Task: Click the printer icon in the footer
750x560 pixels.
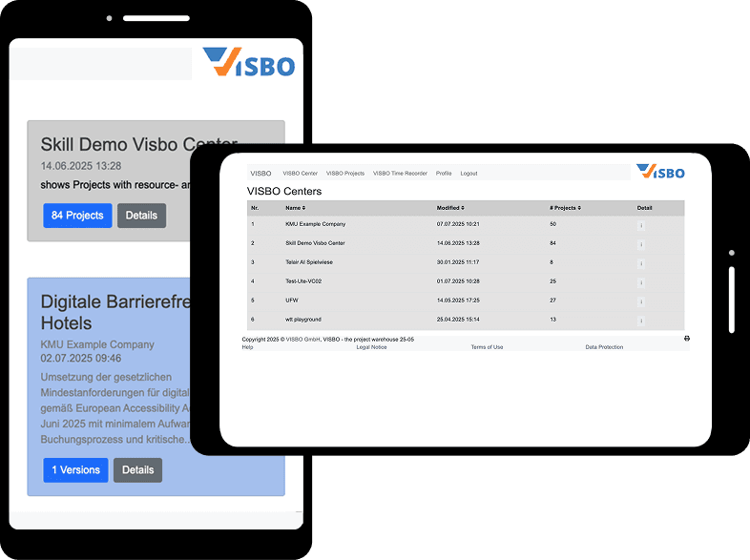Action: pyautogui.click(x=686, y=339)
